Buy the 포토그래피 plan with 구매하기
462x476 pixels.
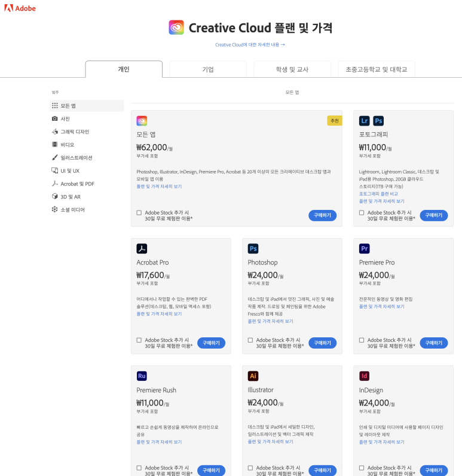point(434,215)
